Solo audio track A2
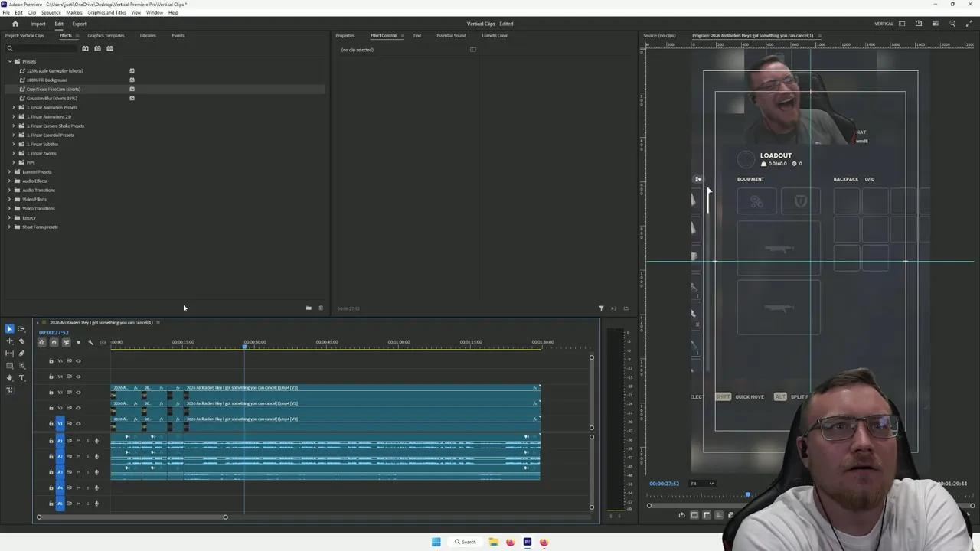Screen dimensions: 980x551 [x=87, y=456]
